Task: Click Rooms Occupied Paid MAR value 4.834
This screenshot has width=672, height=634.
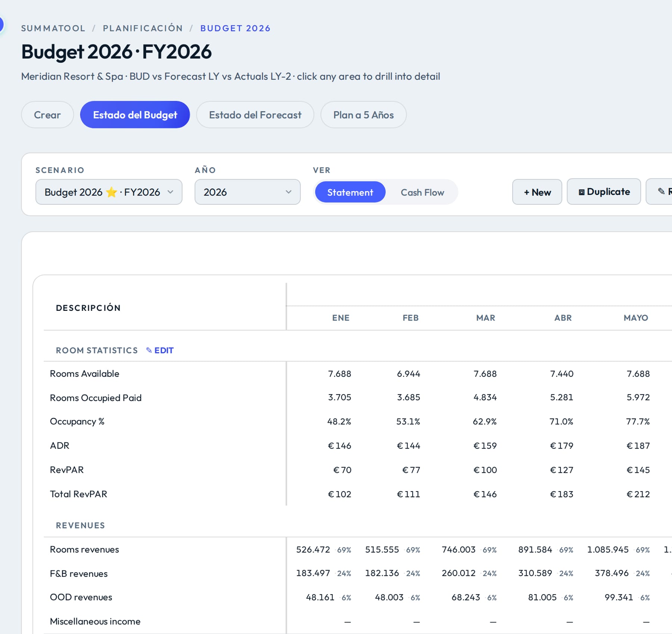Action: 485,397
